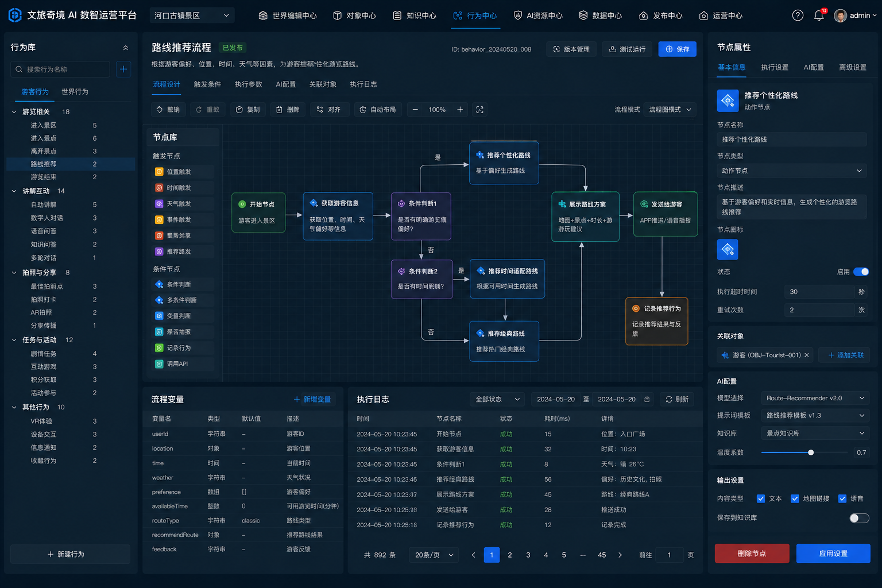Adjust the 温度系数 slider handle
This screenshot has width=882, height=588.
[811, 452]
